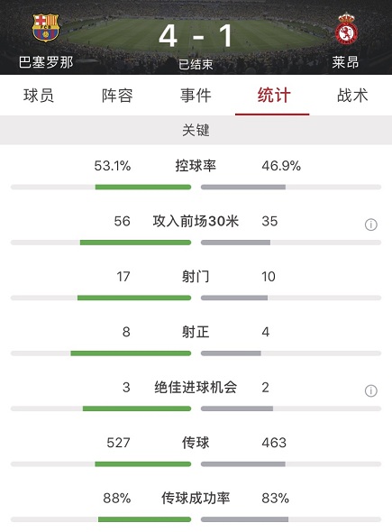Open info icon for 绝佳进球机会
Viewport: 392px width, 532px height.
click(371, 390)
